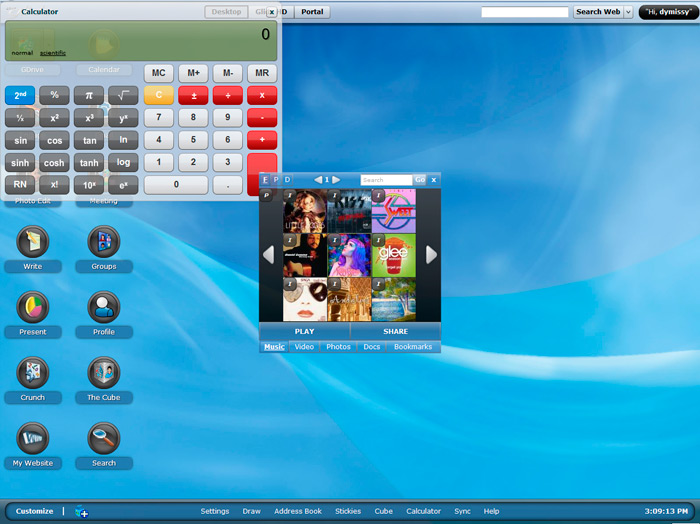
Task: Click the sinh key
Action: tap(20, 163)
